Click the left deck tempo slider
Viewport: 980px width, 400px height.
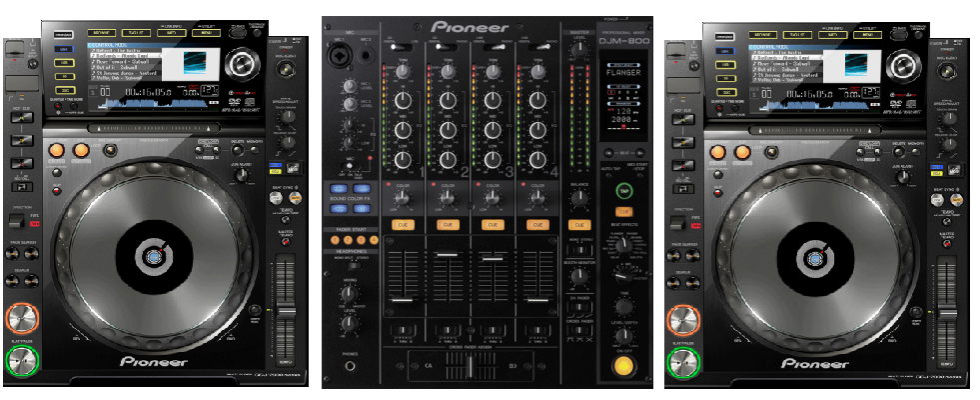pos(280,300)
